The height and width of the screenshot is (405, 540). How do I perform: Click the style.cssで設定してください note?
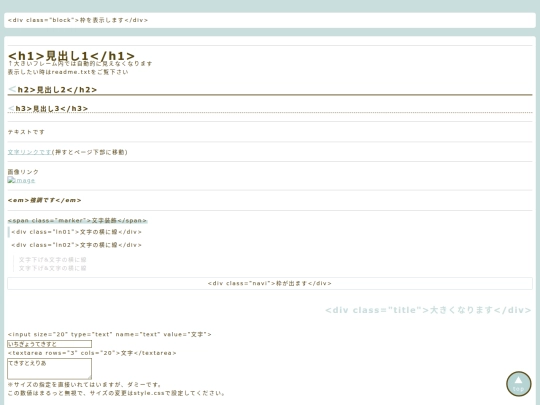pyautogui.click(x=116, y=393)
